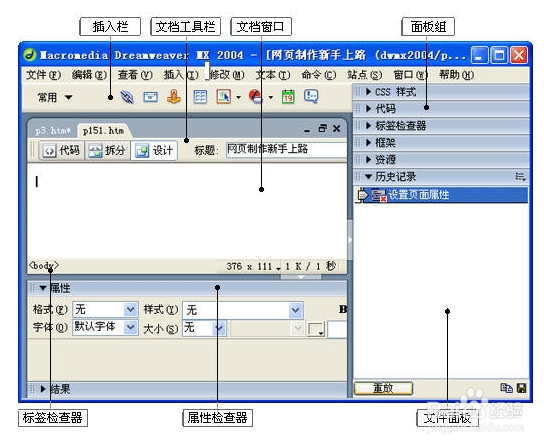Minimize the p151.htm document window
Image resolution: width=557 pixels, height=447 pixels.
click(x=307, y=130)
